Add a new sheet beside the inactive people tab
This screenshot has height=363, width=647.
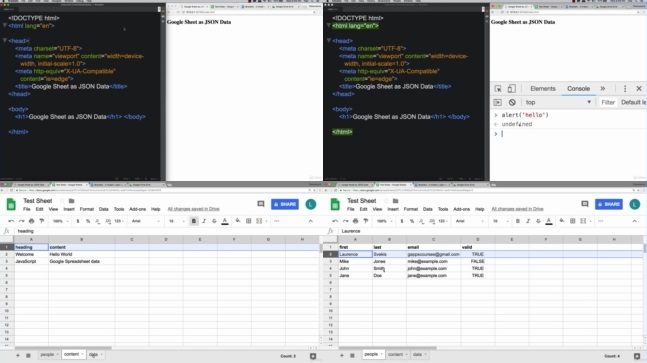pyautogui.click(x=18, y=355)
